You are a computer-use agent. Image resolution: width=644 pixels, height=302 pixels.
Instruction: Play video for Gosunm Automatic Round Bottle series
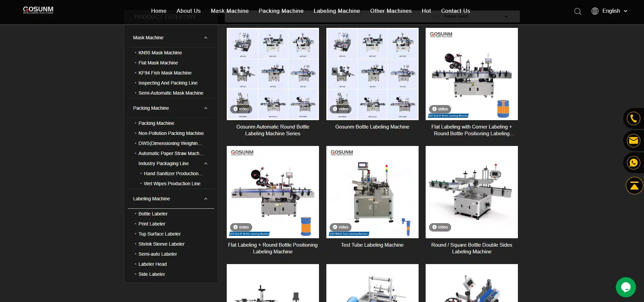(x=241, y=109)
